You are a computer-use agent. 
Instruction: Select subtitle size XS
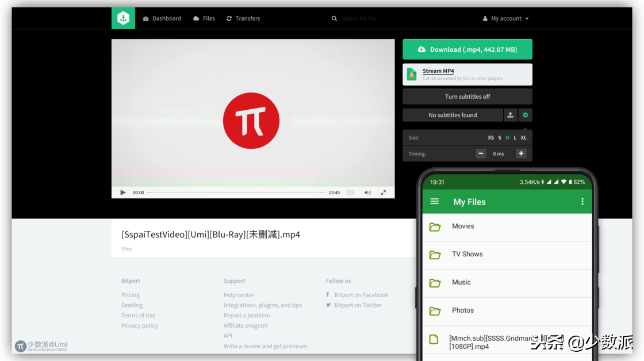(491, 137)
